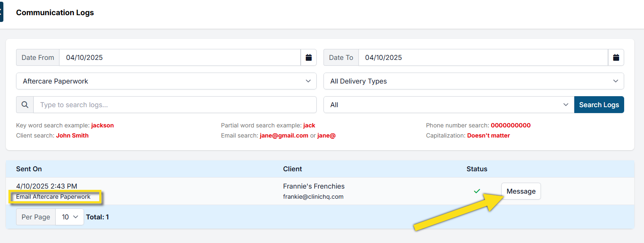Click the frankie@clinichq.com email address
This screenshot has height=243, width=644.
tap(313, 197)
